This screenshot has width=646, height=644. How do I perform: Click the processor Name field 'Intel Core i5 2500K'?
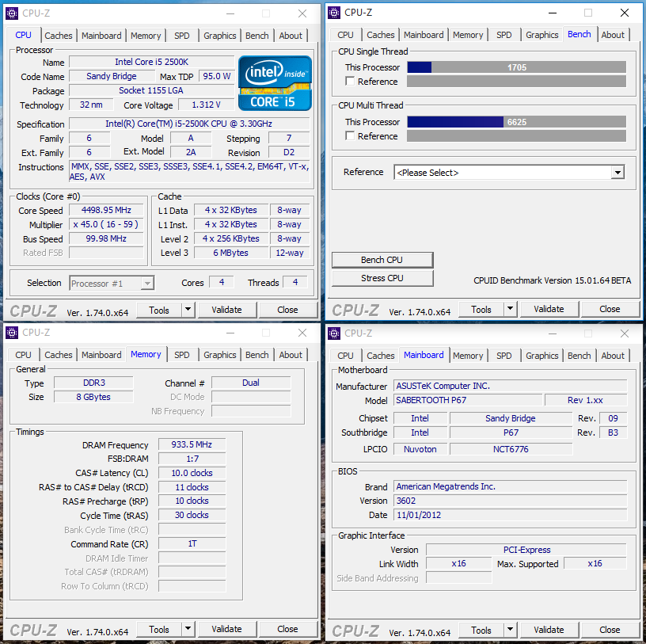tap(152, 62)
